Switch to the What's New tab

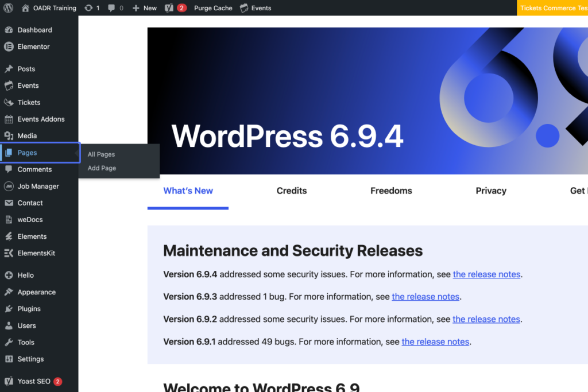(x=188, y=191)
